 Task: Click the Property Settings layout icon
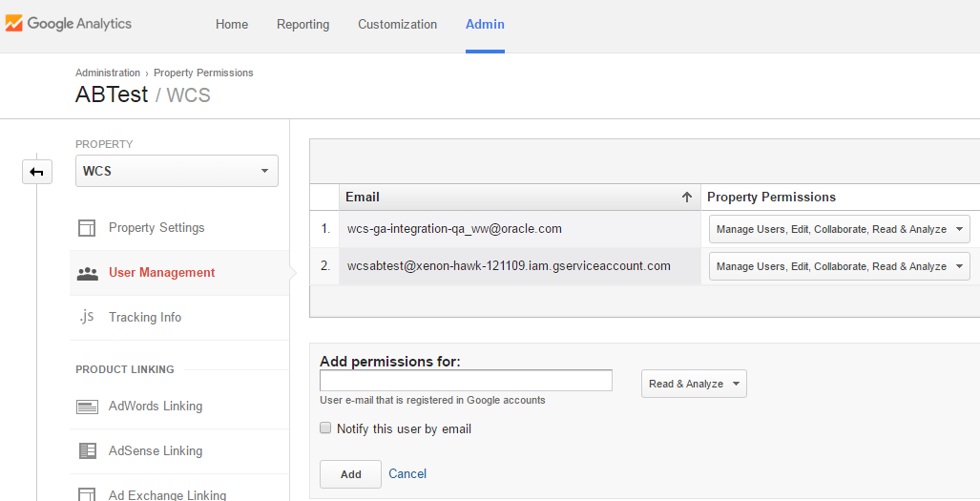point(86,228)
